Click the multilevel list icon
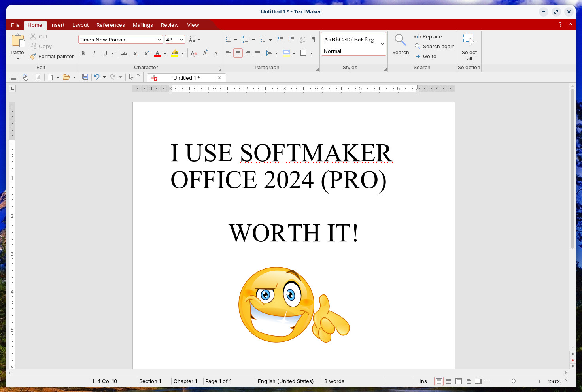Image resolution: width=582 pixels, height=392 pixels. (x=263, y=40)
